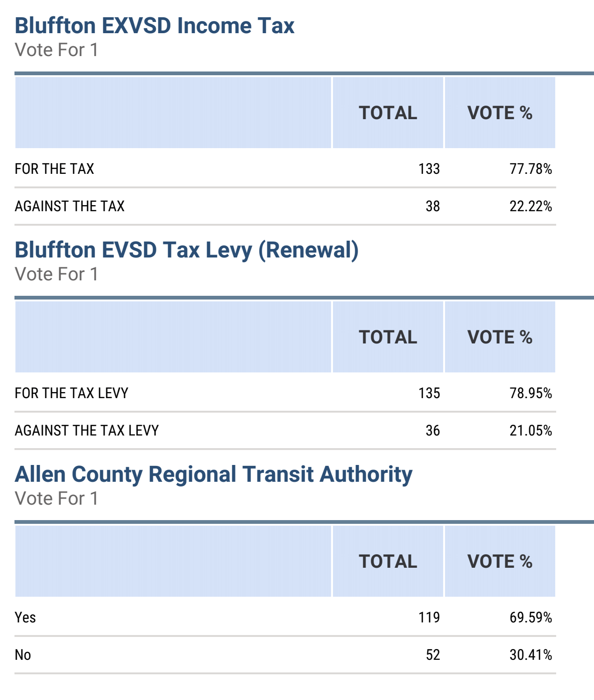
Task: Click VOTE % header in Tax Levy table
Action: [x=500, y=337]
